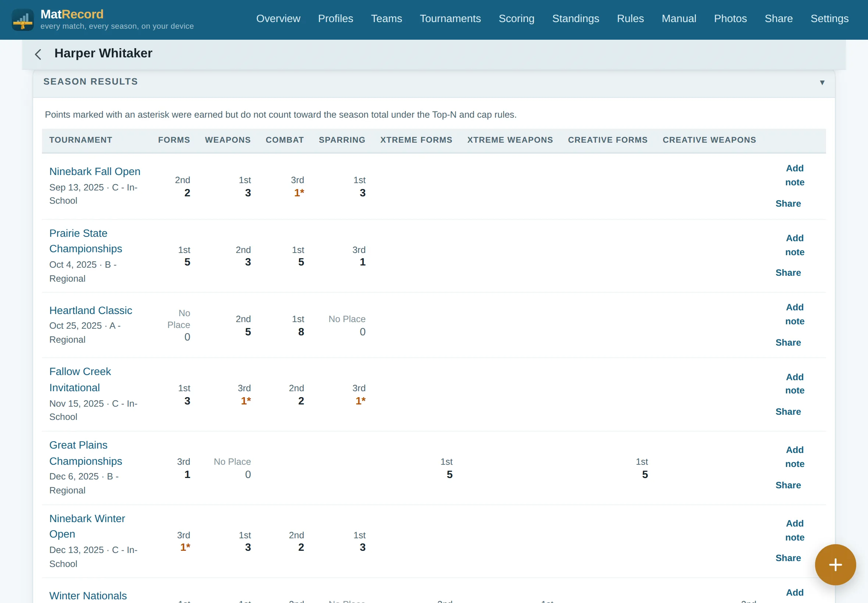The width and height of the screenshot is (868, 603).
Task: Switch to the Scoring page
Action: click(516, 18)
